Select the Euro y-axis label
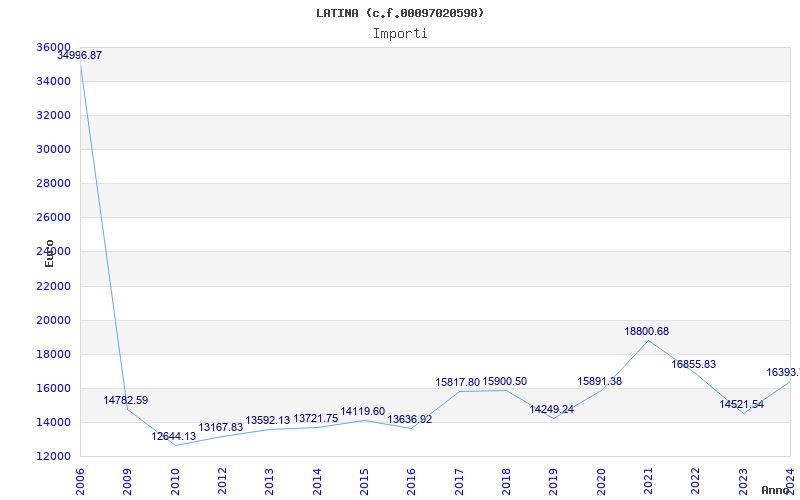This screenshot has width=800, height=500. coord(49,253)
